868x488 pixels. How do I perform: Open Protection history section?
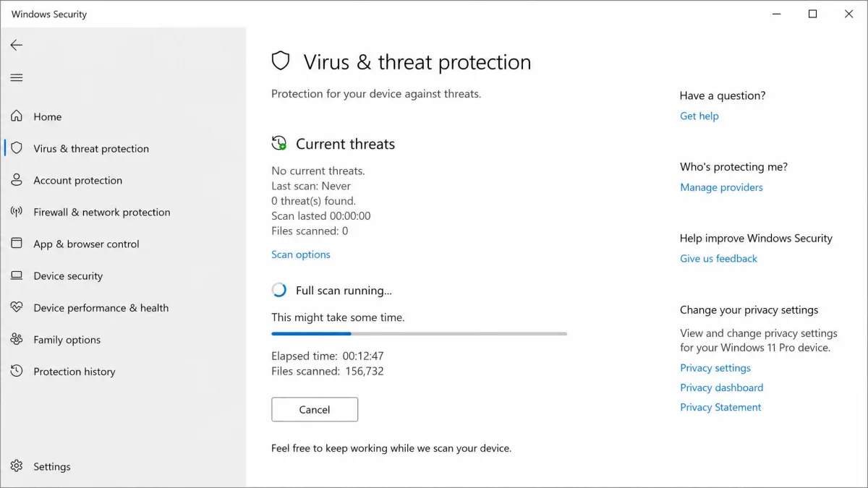[75, 371]
